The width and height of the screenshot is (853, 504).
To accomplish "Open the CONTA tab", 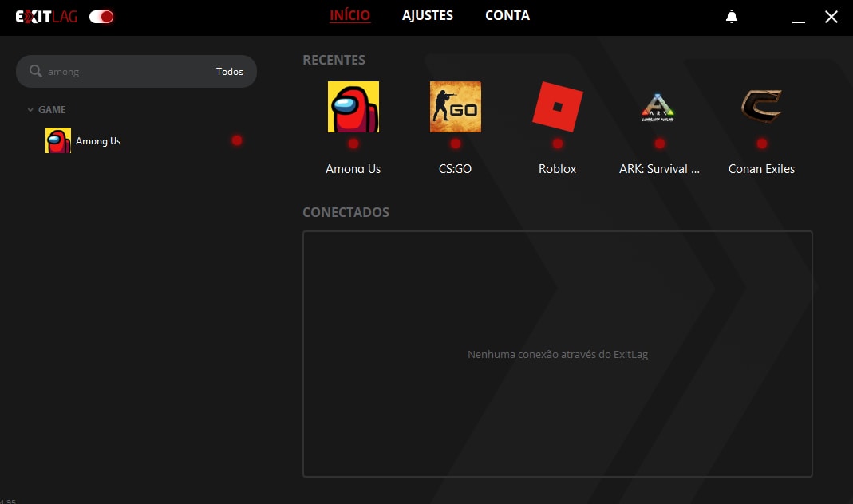I will [x=507, y=15].
